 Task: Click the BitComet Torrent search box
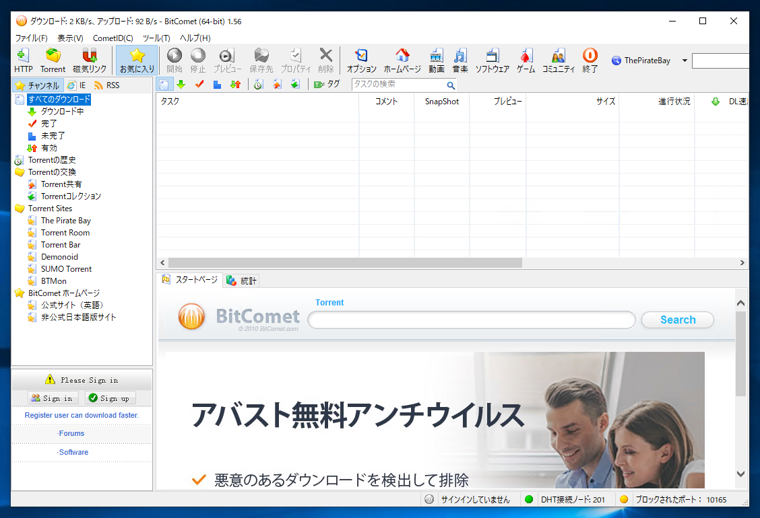pos(472,320)
